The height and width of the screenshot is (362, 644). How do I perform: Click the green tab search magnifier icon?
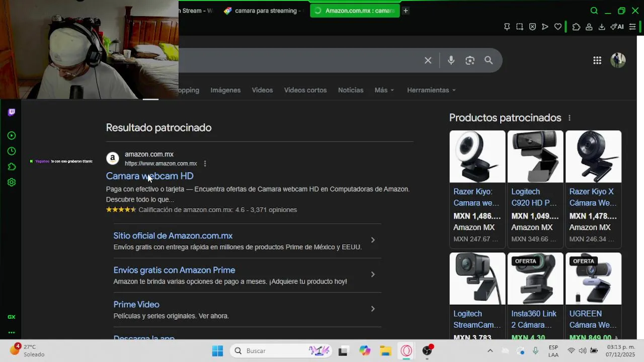click(x=594, y=11)
